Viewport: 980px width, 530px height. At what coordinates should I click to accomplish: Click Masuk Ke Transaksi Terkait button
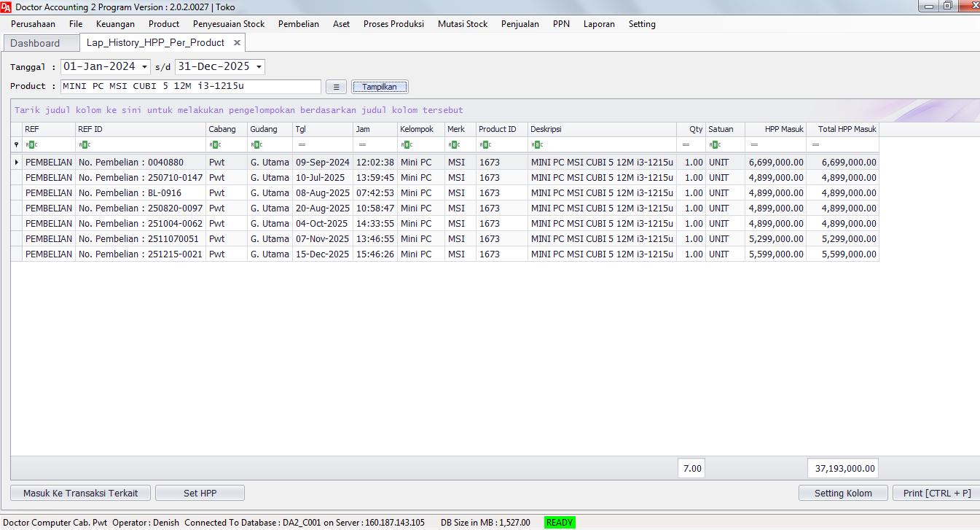(80, 493)
